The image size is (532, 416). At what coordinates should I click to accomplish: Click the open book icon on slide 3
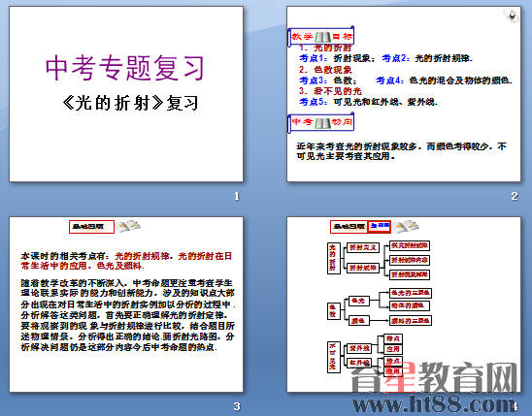tap(128, 226)
